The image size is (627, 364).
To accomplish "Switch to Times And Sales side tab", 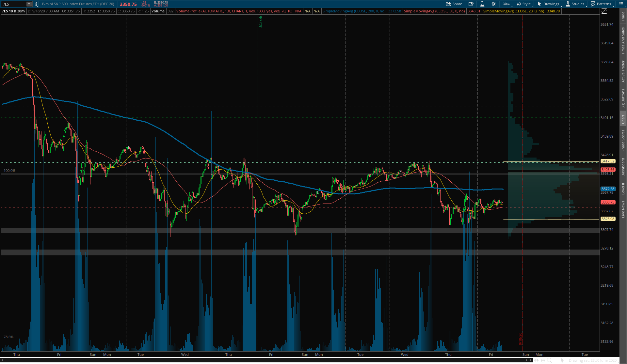I will coord(623,41).
